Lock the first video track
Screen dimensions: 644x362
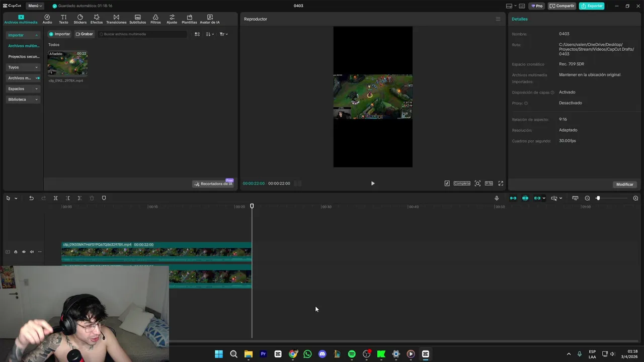16,252
